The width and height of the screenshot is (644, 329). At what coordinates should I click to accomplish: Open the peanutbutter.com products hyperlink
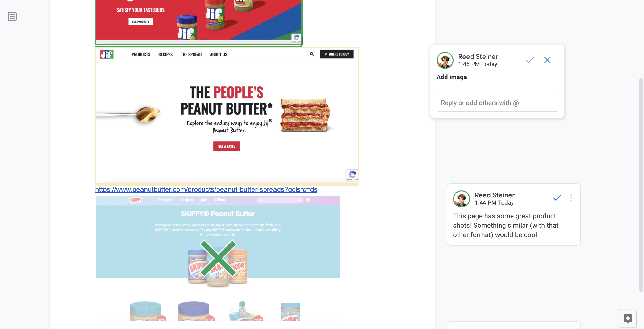click(206, 189)
